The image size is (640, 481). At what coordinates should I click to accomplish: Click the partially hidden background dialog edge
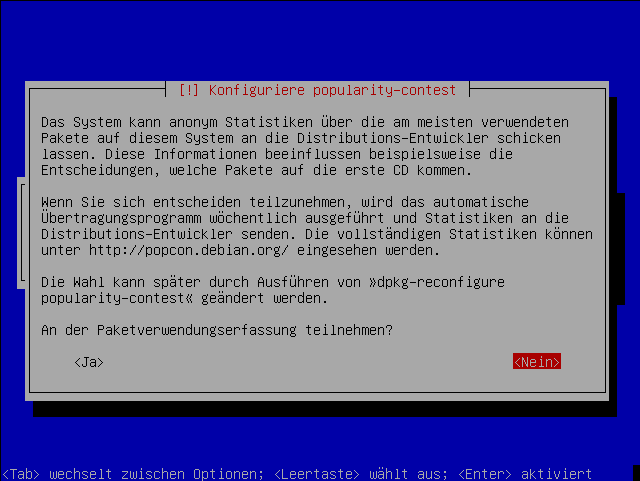21,233
